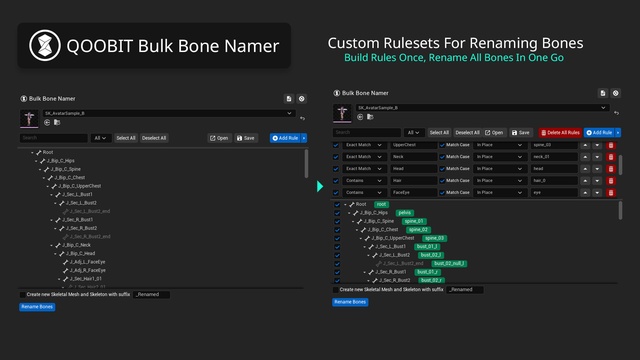Focus the Search field in left panel

point(53,138)
